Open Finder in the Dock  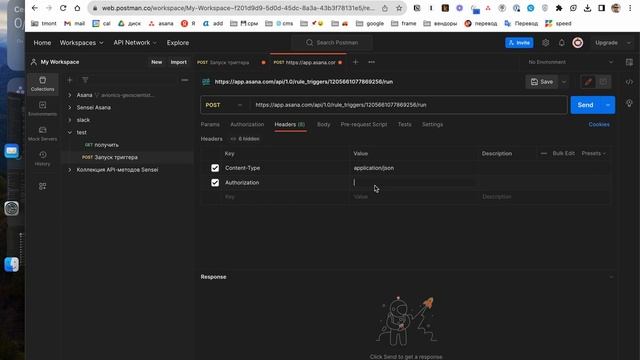(x=11, y=264)
